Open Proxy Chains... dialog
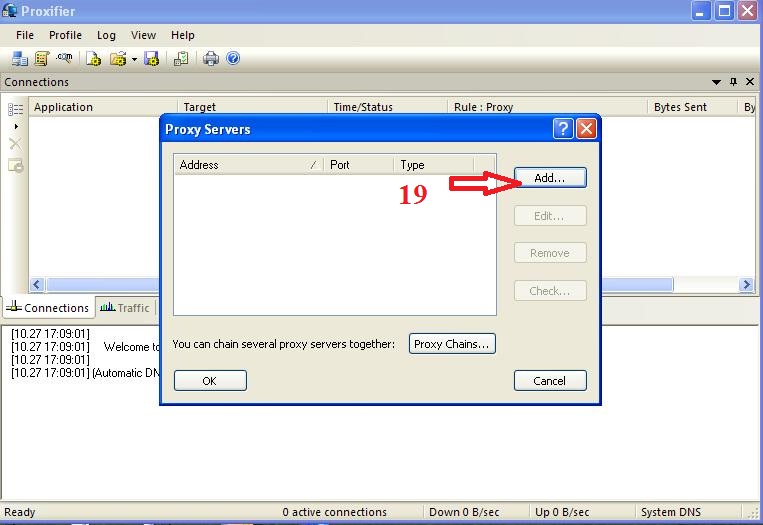763x525 pixels. coord(452,344)
